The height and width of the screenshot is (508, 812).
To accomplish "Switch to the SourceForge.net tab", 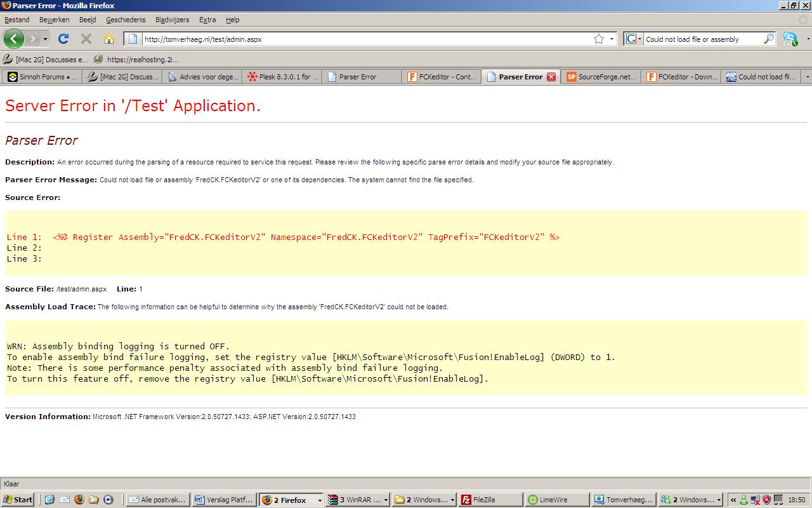I will pos(601,77).
